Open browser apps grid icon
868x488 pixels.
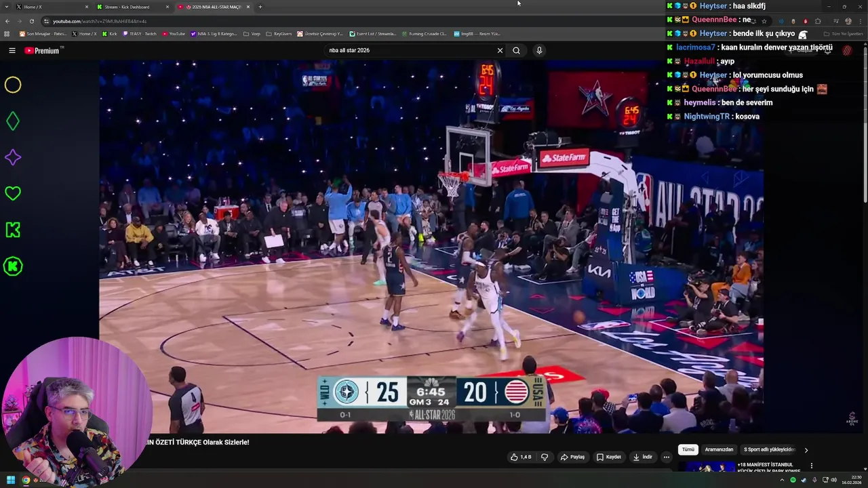click(7, 33)
